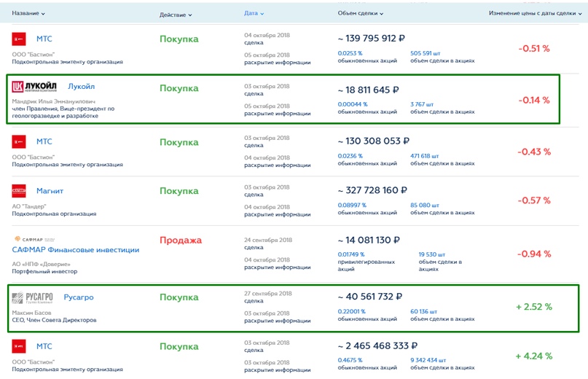Select deal amount ~ 18 811 645 ₽
This screenshot has height=379, width=588.
368,90
